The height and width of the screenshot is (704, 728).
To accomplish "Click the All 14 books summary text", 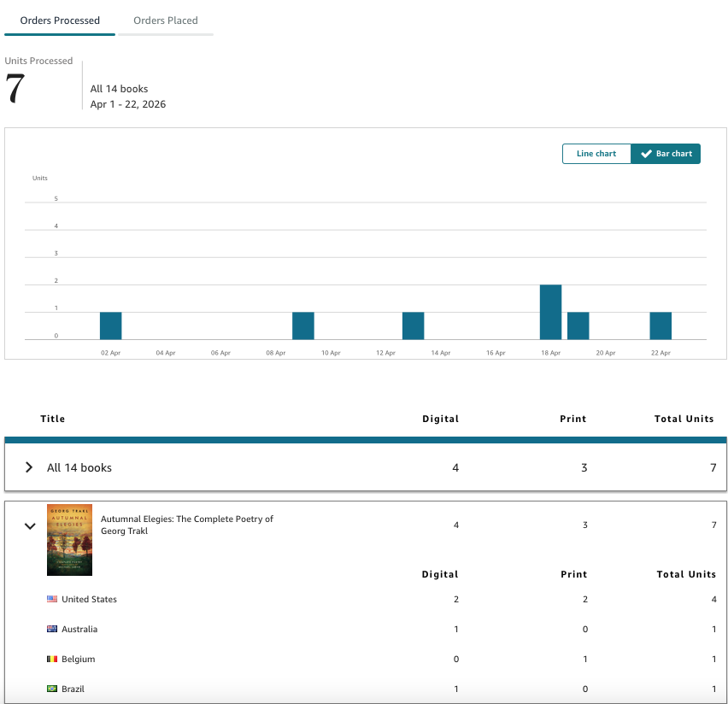I will [119, 89].
